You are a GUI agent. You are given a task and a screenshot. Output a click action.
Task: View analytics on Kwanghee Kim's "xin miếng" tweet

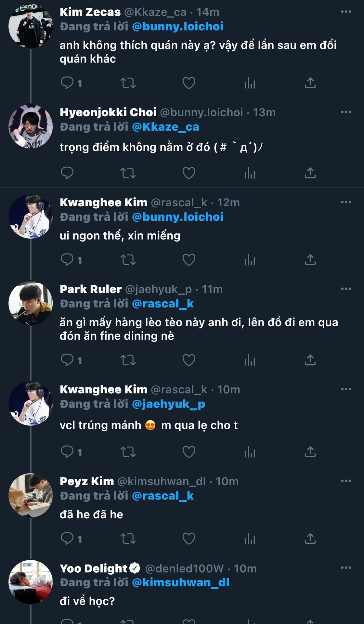250,260
